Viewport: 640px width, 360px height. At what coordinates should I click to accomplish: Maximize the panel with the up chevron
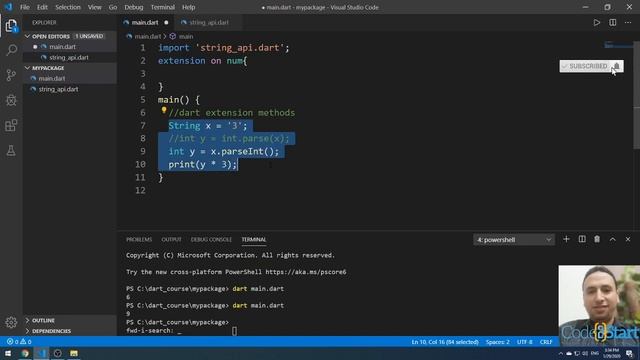coord(613,239)
